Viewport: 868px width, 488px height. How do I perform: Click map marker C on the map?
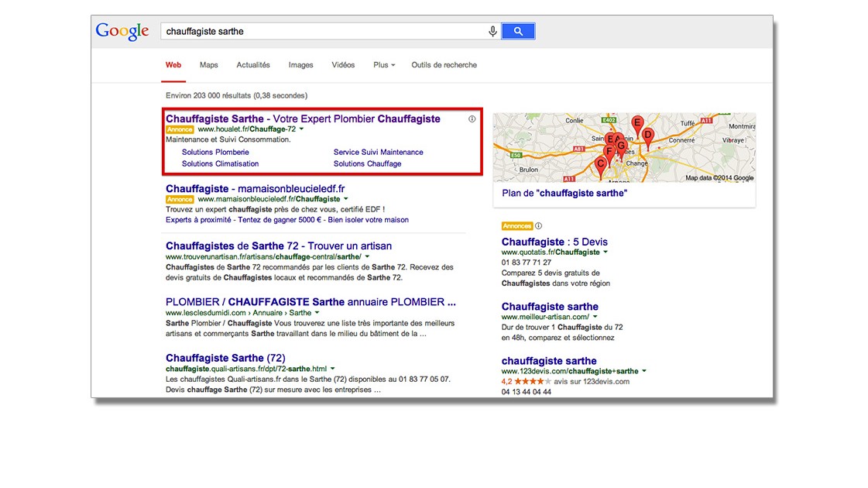[x=600, y=167]
